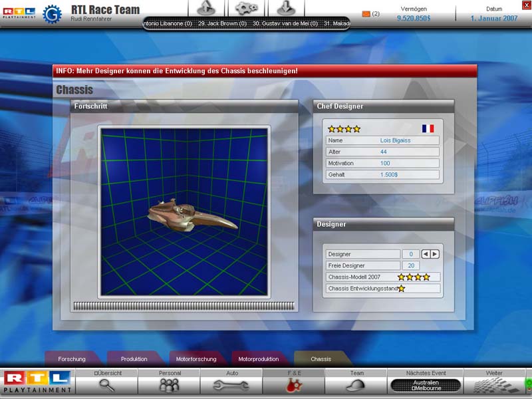Click the Gehalt value 1.500$
Image resolution: width=532 pixels, height=399 pixels.
coord(389,175)
